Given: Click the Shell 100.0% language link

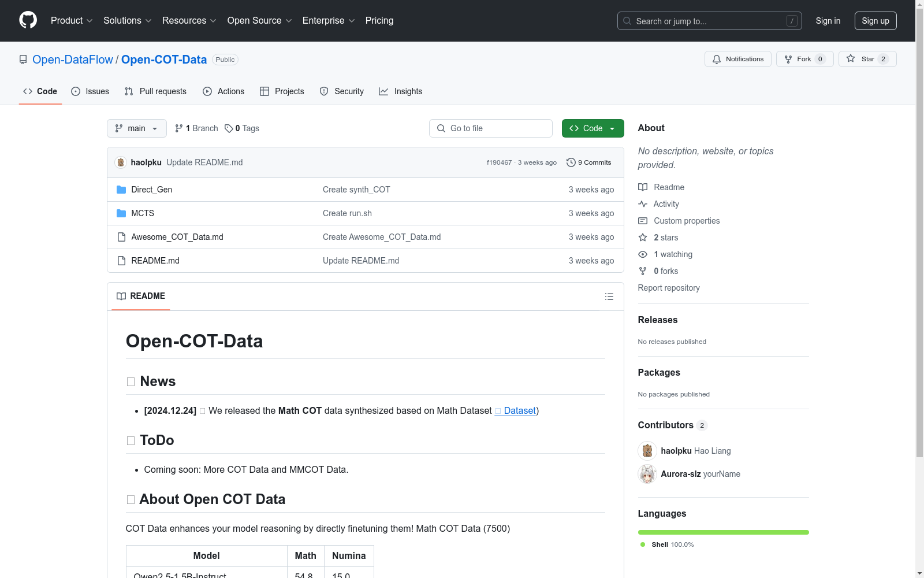Looking at the screenshot, I should [x=667, y=544].
